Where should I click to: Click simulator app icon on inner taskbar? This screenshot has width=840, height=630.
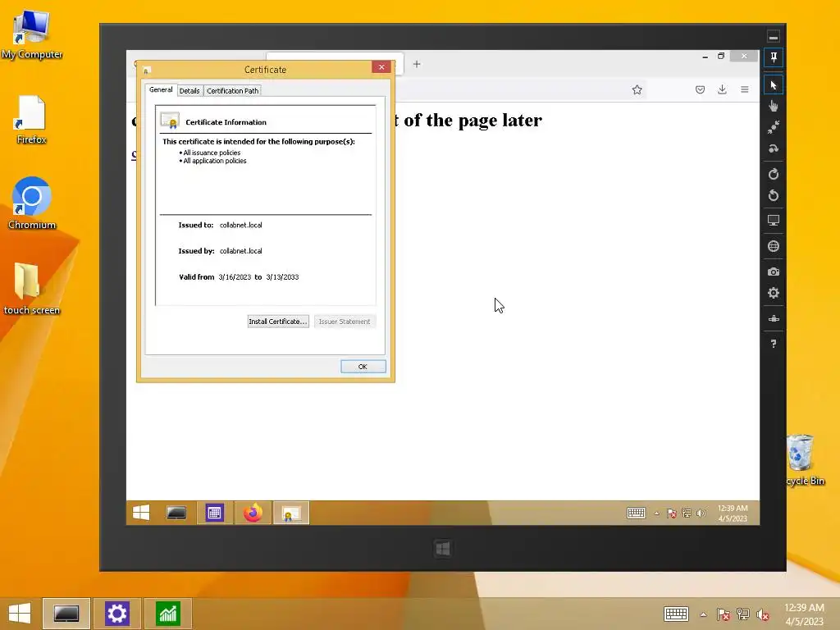point(176,513)
